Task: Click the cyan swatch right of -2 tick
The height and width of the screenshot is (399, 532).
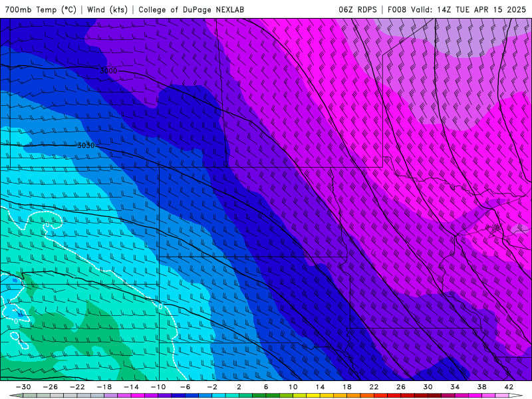Action: click(x=219, y=396)
